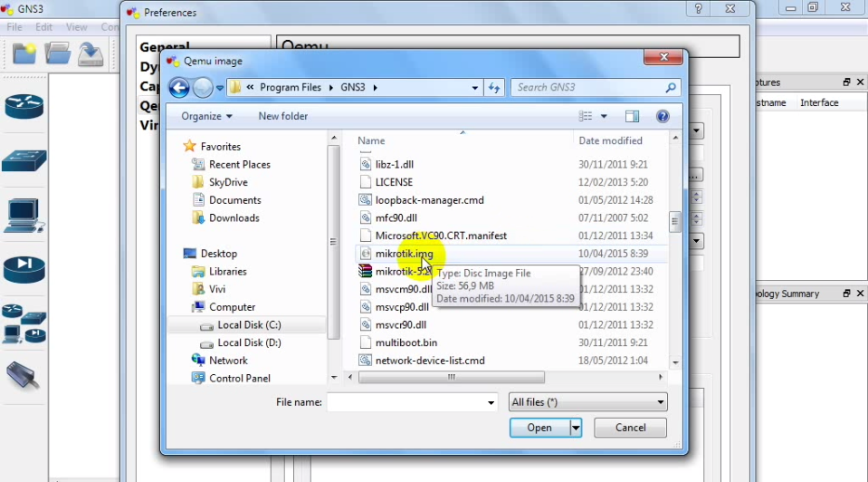The image size is (868, 482).
Task: Select Downloads in Favorites
Action: point(234,217)
